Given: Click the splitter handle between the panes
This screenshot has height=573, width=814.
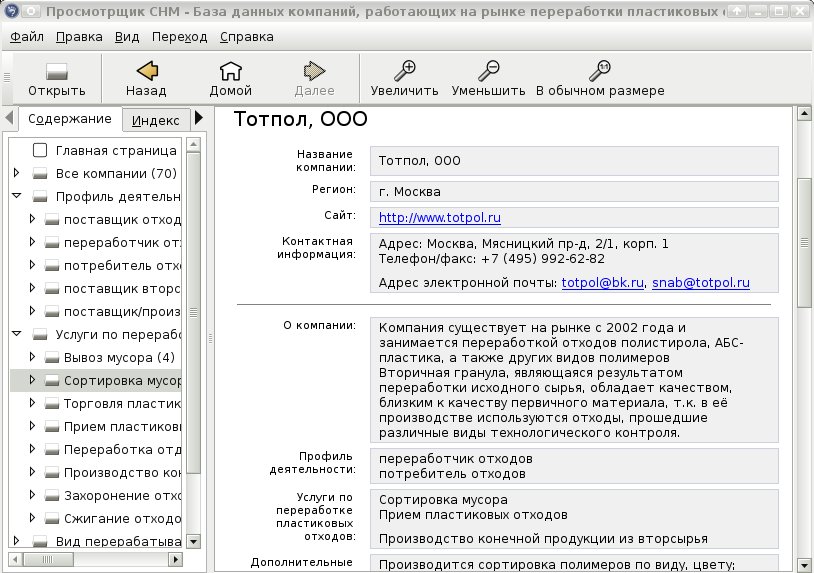Looking at the screenshot, I should (210, 338).
